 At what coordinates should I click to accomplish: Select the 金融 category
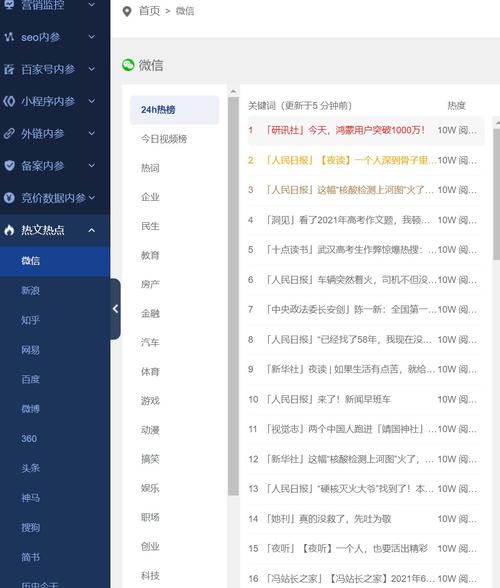(150, 314)
